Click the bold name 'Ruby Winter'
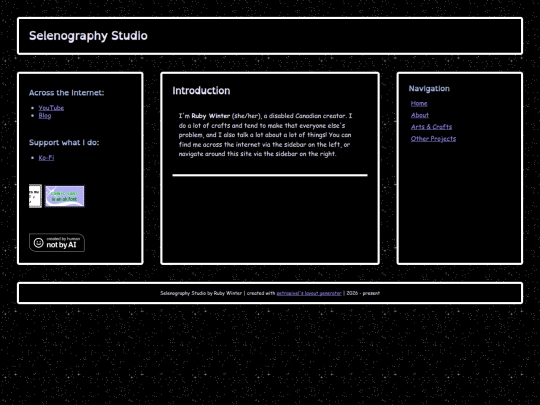540x405 pixels. click(x=210, y=116)
